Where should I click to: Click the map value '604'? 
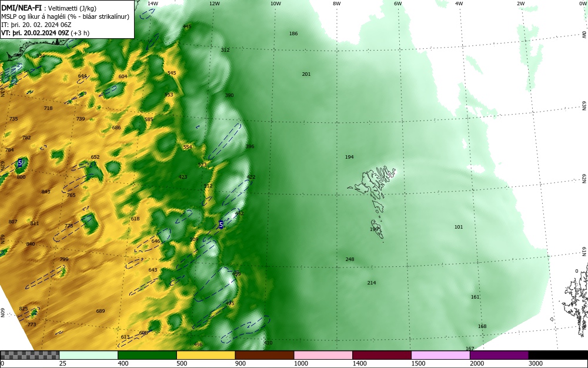pyautogui.click(x=123, y=76)
